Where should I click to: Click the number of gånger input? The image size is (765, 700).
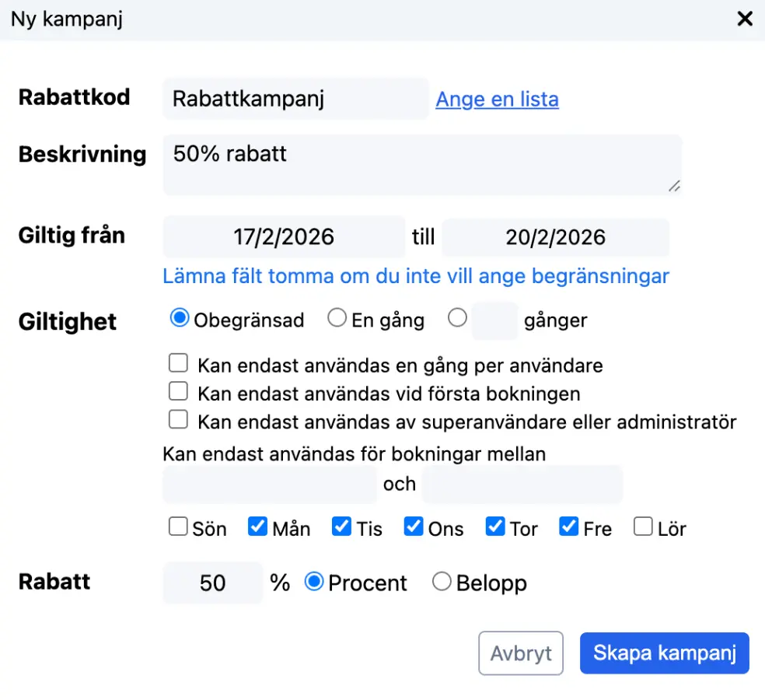tap(494, 320)
